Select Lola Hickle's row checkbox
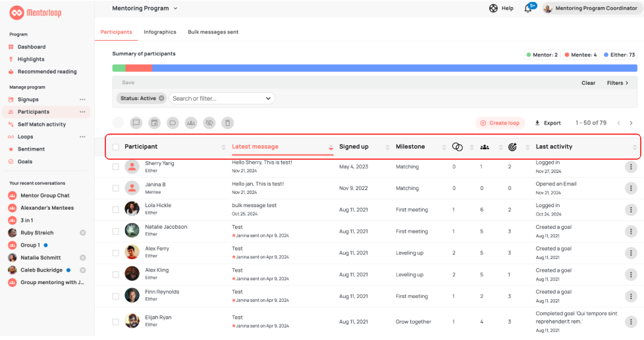 tap(116, 210)
